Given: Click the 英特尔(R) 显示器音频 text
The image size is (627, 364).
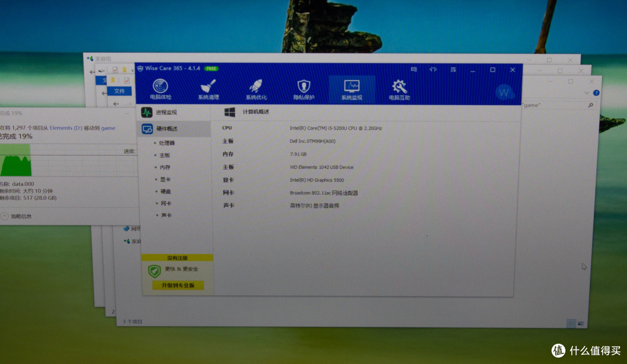Looking at the screenshot, I should point(314,206).
